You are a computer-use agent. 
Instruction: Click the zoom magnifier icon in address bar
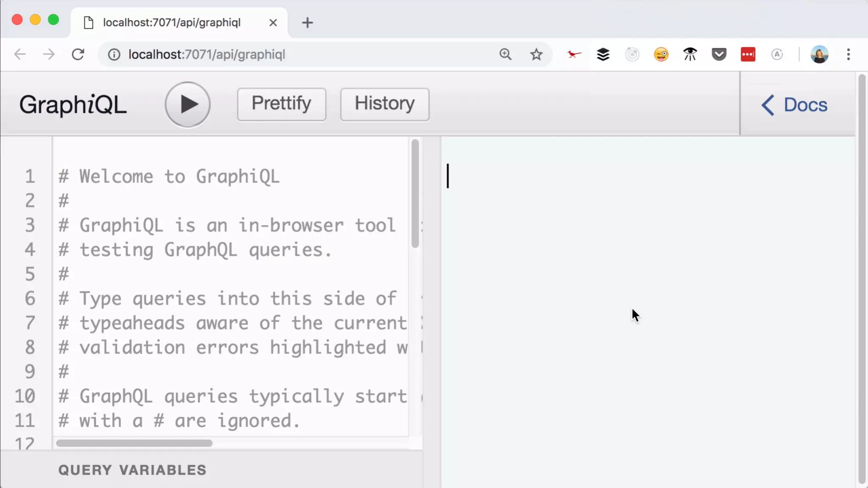[x=505, y=54]
